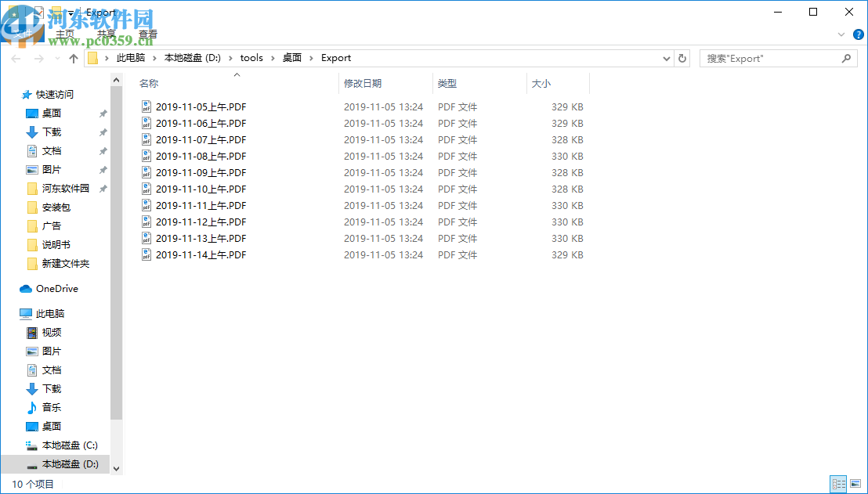Select the 2019-11-07上午.PDF file icon
868x494 pixels.
point(146,139)
